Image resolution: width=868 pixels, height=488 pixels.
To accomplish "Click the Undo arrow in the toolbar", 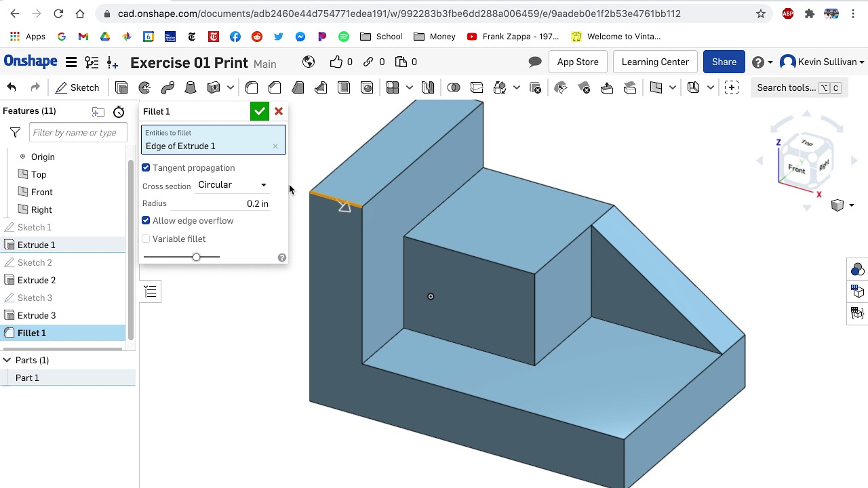I will pyautogui.click(x=12, y=87).
